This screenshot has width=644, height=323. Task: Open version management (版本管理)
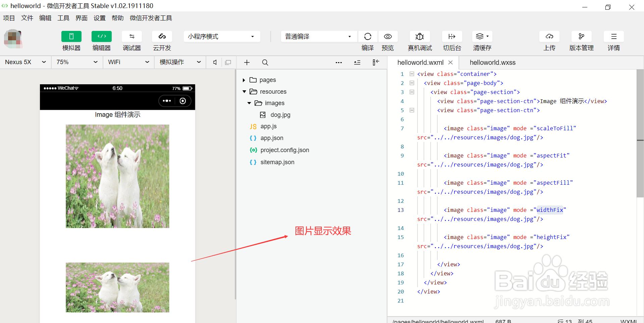[581, 36]
